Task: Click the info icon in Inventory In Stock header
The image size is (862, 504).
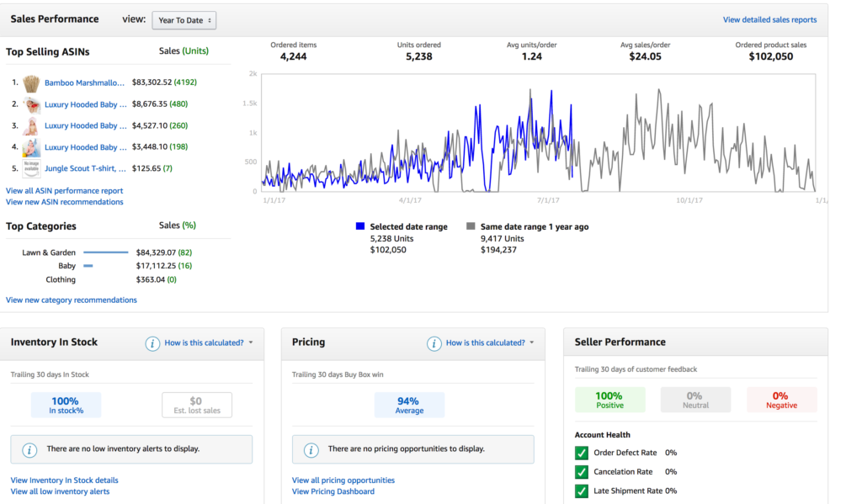Action: 152,343
